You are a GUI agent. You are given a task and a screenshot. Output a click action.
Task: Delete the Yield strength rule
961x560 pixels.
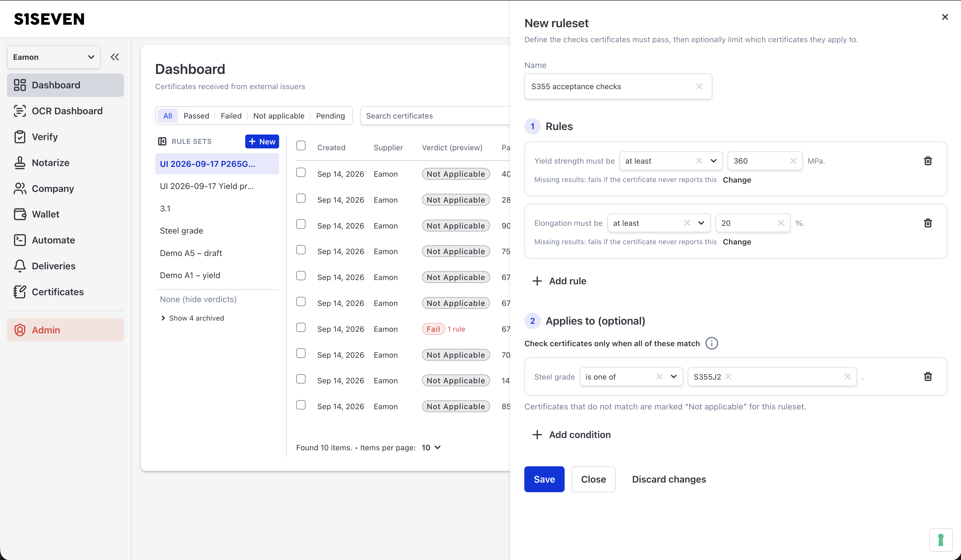[x=928, y=161]
